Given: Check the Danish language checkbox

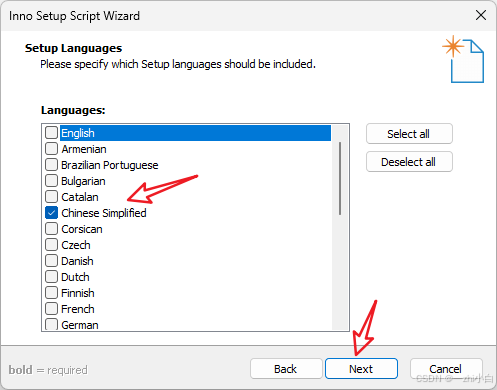Looking at the screenshot, I should pos(51,261).
